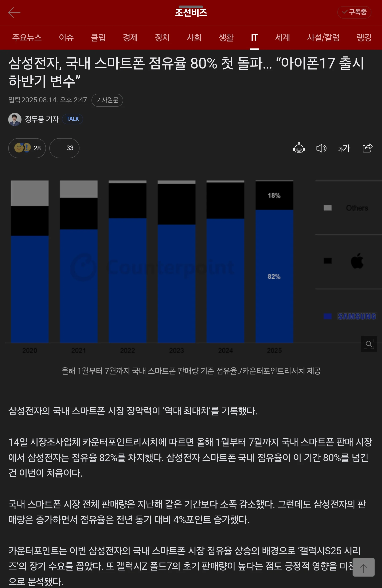
Task: Select the 정치 news tab
Action: point(162,37)
